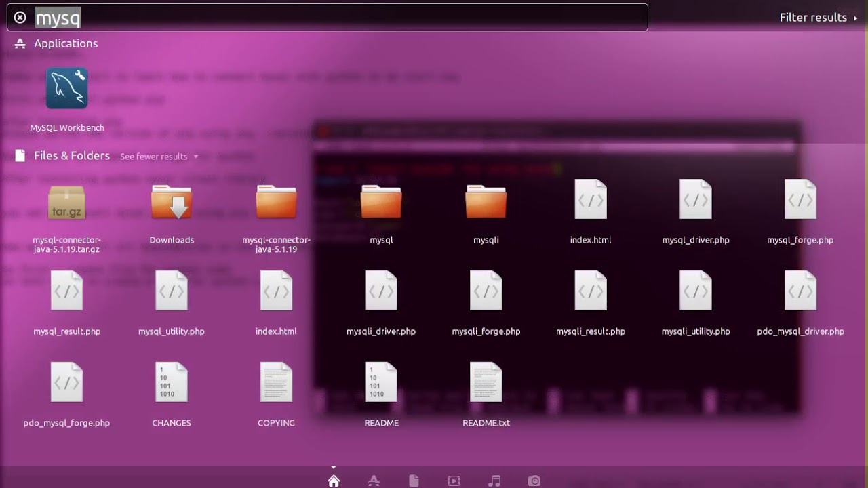868x488 pixels.
Task: Click the CHANGES file name
Action: (172, 423)
